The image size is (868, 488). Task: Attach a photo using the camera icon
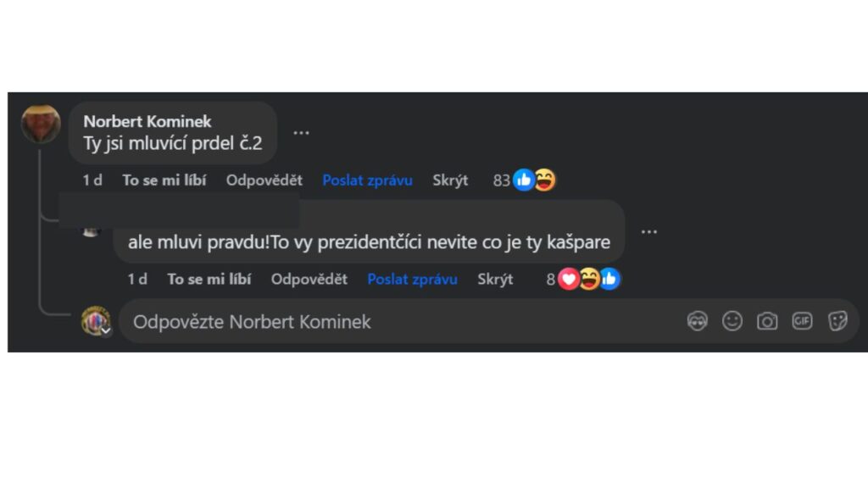(x=767, y=322)
